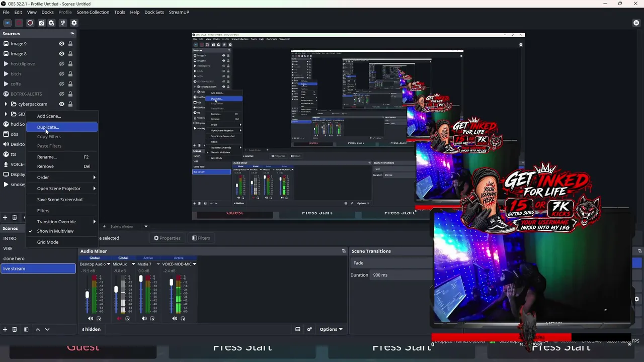Viewport: 644px width, 362px height.
Task: Open the Scene Collection menu
Action: (x=93, y=12)
